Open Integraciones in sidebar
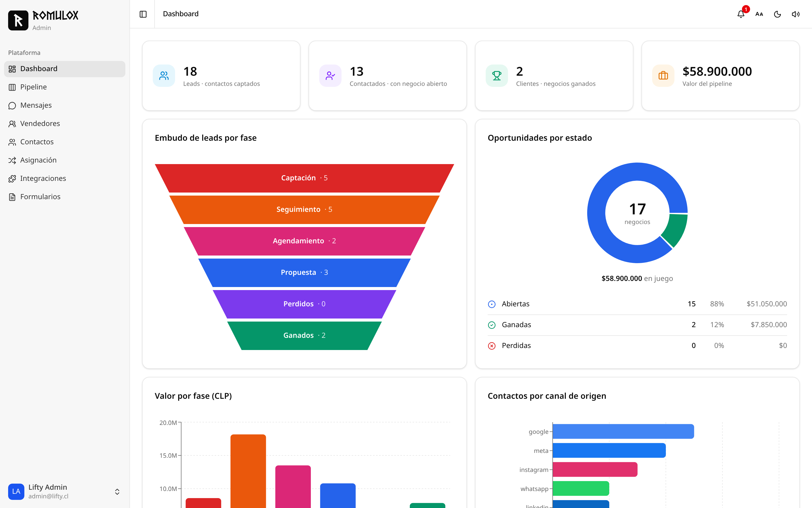The height and width of the screenshot is (508, 812). click(64, 179)
